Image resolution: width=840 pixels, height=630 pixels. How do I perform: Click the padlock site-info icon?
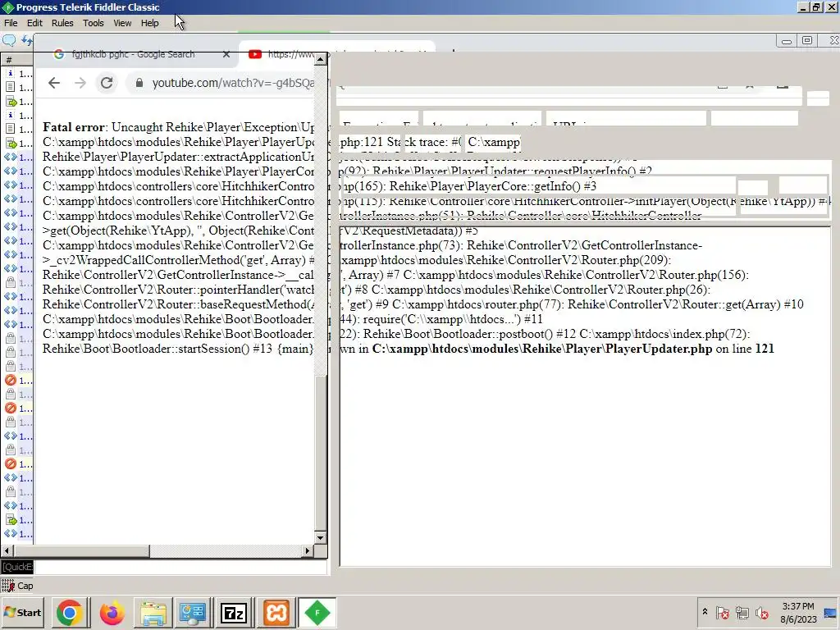139,83
